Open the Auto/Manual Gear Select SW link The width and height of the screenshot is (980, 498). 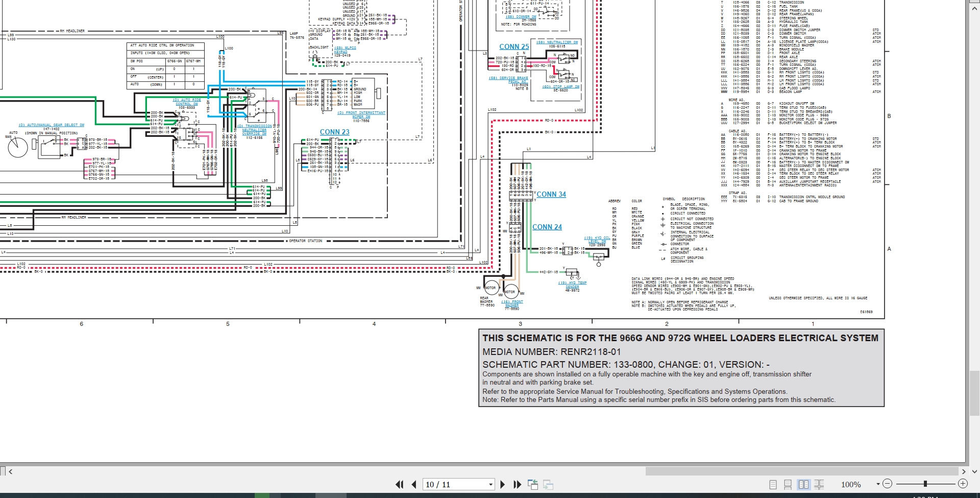click(x=51, y=125)
